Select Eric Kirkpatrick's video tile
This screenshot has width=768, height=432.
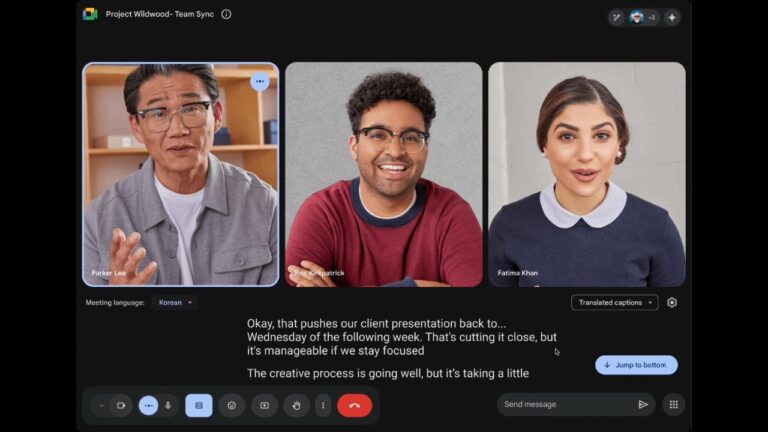click(384, 174)
